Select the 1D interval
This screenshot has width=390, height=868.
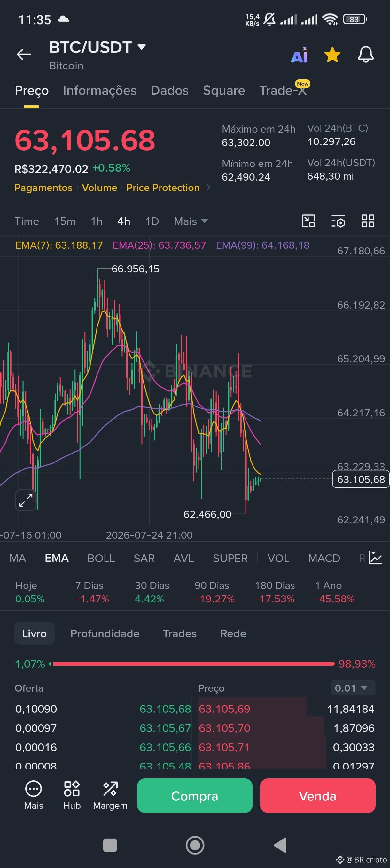pyautogui.click(x=152, y=221)
